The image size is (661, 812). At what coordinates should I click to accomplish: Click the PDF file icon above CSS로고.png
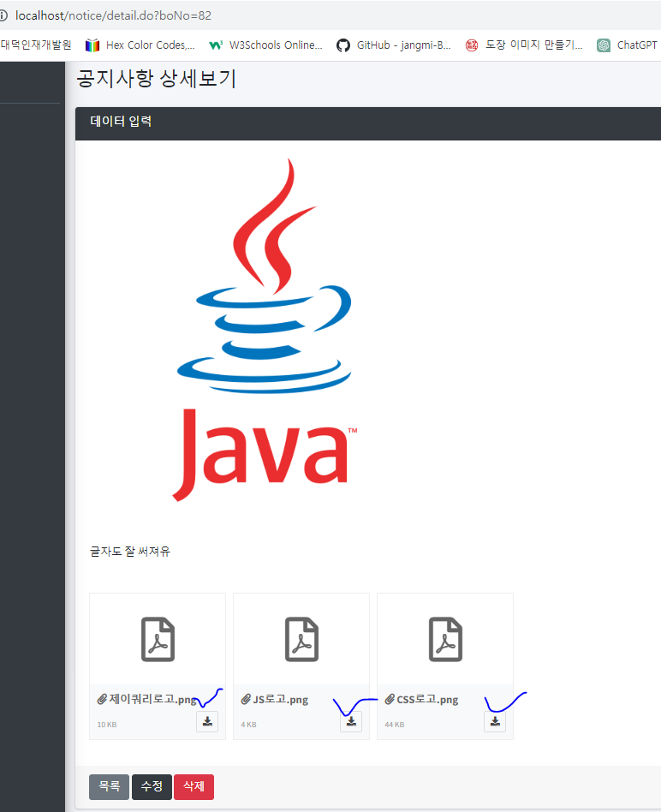[x=446, y=639]
